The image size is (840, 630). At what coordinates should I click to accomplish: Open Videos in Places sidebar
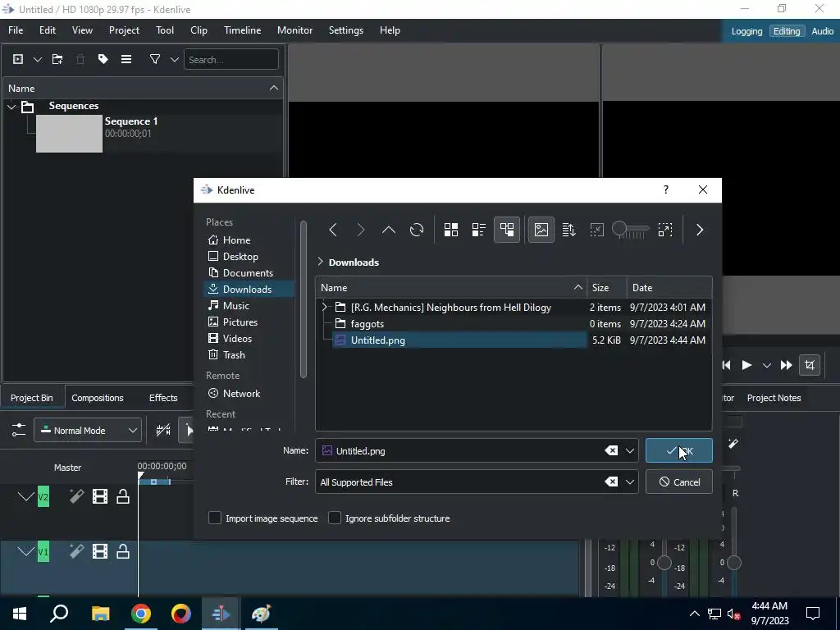click(x=237, y=339)
